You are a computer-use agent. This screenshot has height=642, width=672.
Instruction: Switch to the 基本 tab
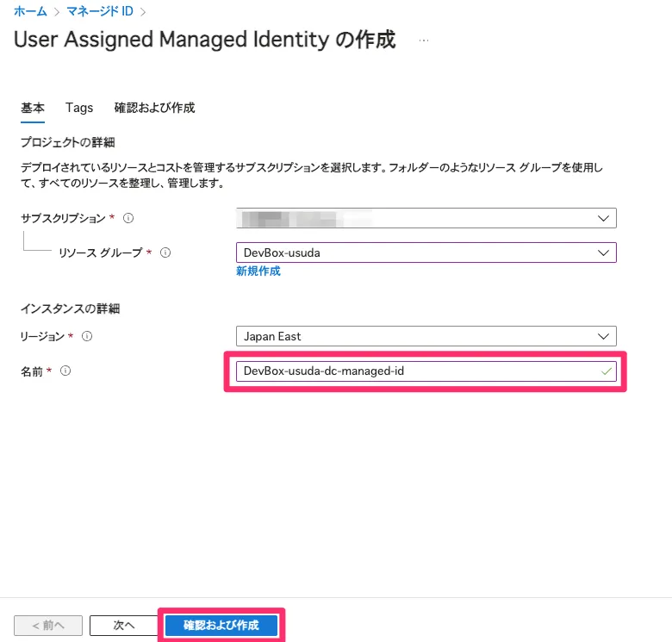pyautogui.click(x=33, y=108)
